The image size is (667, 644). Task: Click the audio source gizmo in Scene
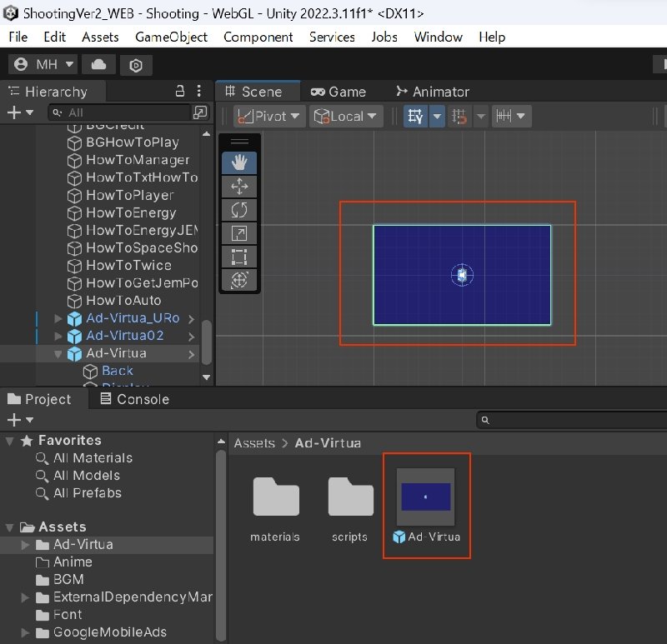click(x=462, y=275)
